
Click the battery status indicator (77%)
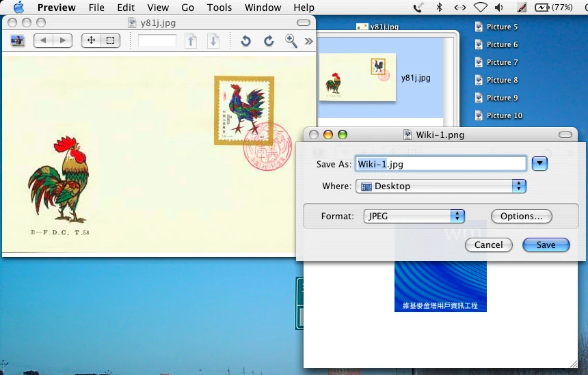pyautogui.click(x=554, y=7)
